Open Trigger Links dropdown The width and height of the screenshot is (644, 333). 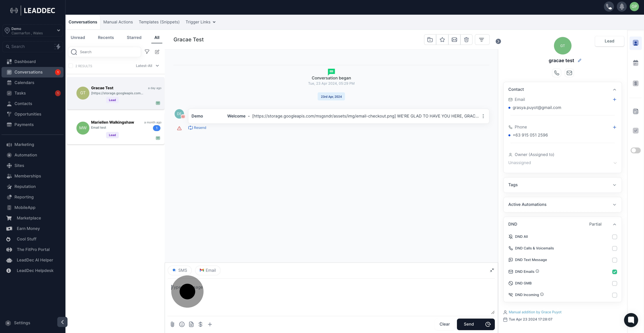(x=200, y=22)
